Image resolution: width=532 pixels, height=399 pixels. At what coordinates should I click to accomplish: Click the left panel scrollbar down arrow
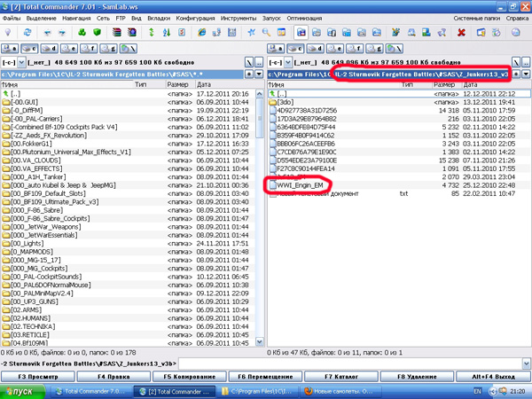(260, 341)
